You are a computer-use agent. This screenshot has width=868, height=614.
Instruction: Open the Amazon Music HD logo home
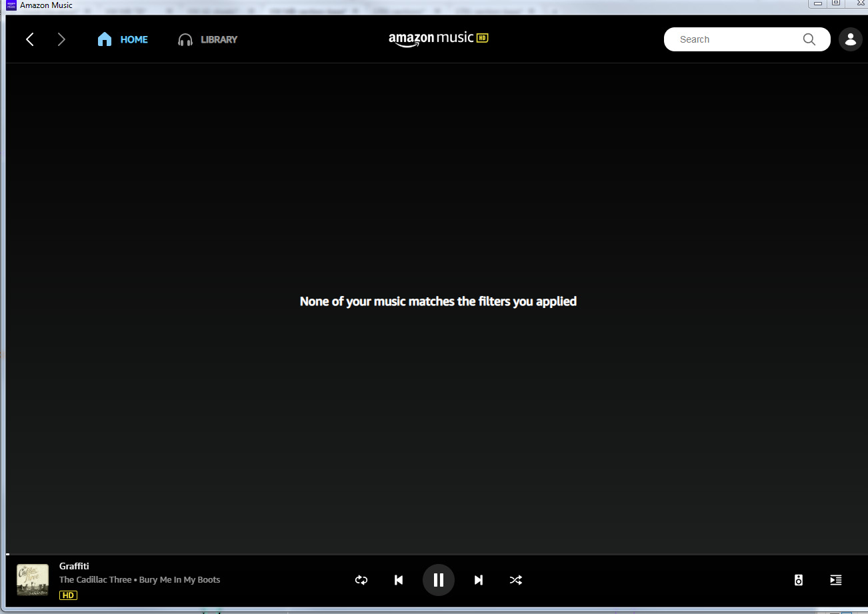coord(438,39)
